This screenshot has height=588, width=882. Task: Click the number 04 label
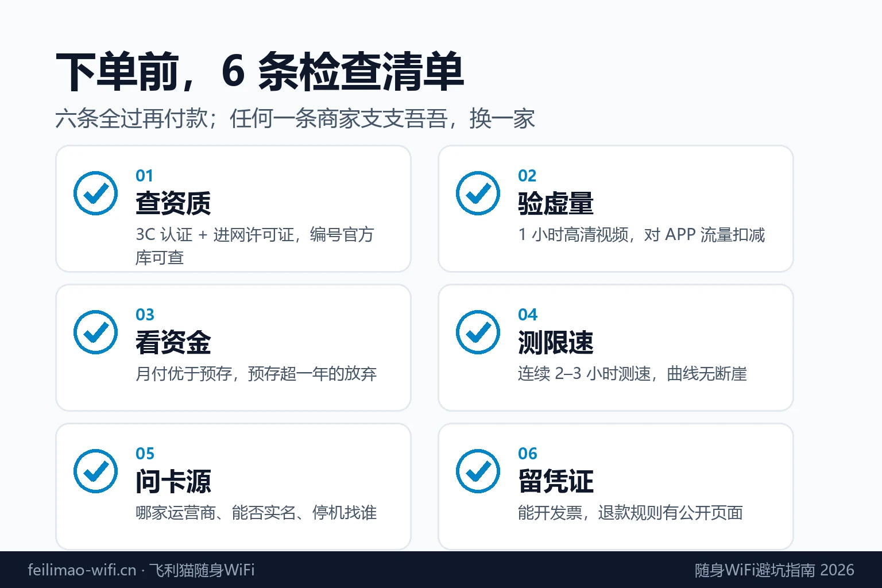528,315
